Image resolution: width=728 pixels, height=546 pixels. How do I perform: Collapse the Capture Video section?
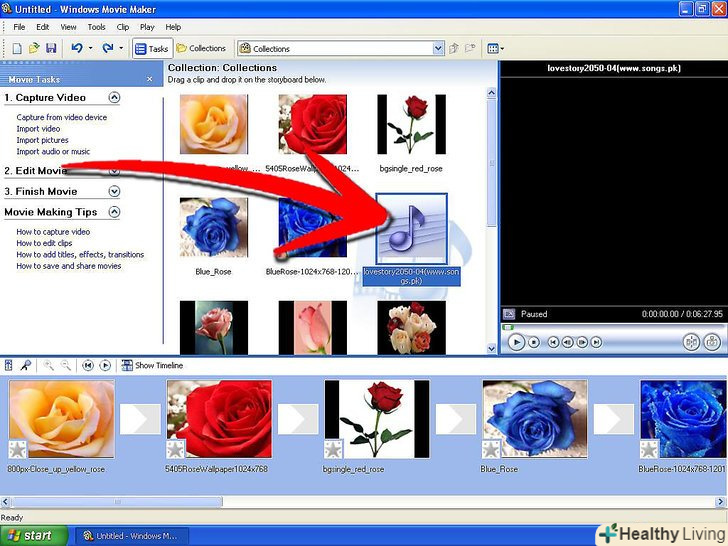114,98
